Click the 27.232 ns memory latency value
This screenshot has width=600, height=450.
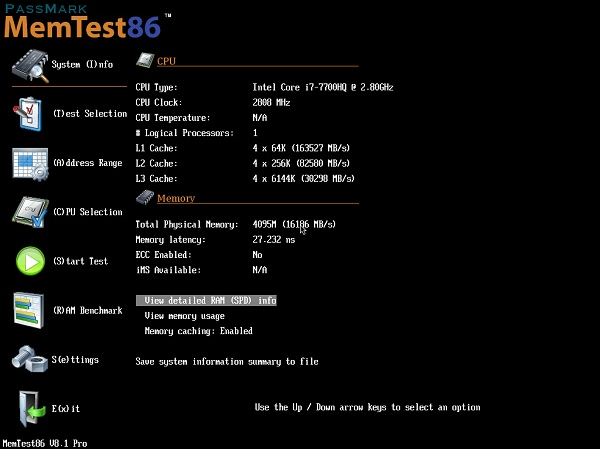(x=274, y=240)
